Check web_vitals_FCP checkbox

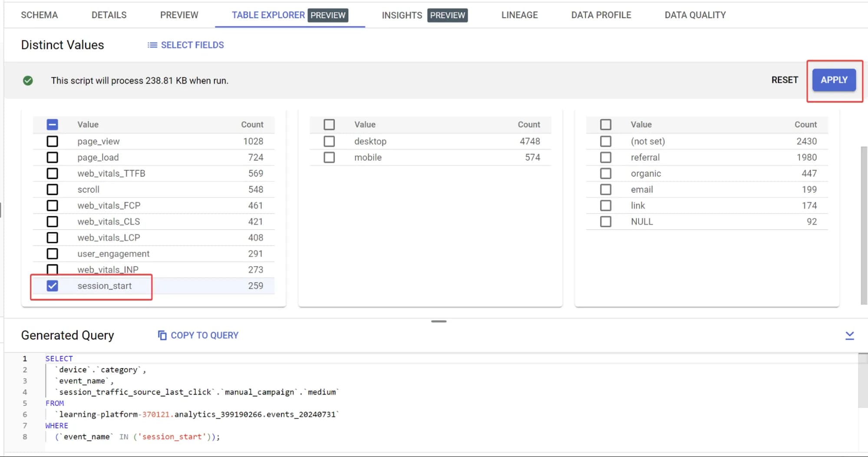(52, 206)
